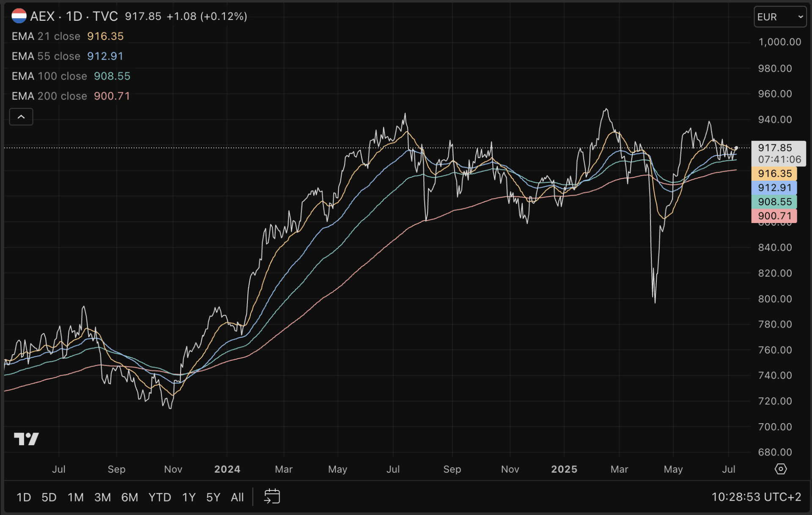Click the AEX symbol title text
The image size is (812, 515).
42,17
